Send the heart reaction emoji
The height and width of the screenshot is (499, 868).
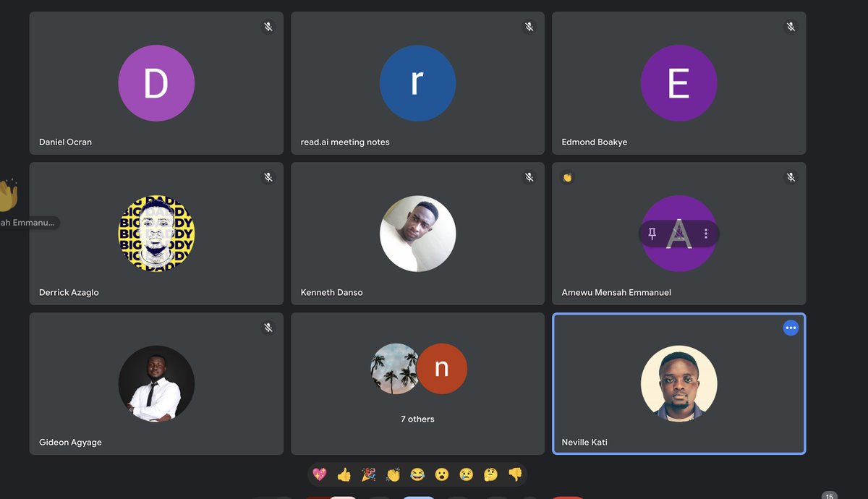(x=320, y=474)
